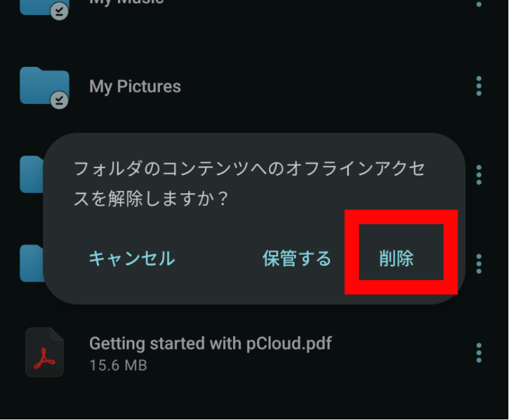Screen dimensions: 509x420
Task: Open three-dot menu beside dialog message row
Action: (479, 175)
